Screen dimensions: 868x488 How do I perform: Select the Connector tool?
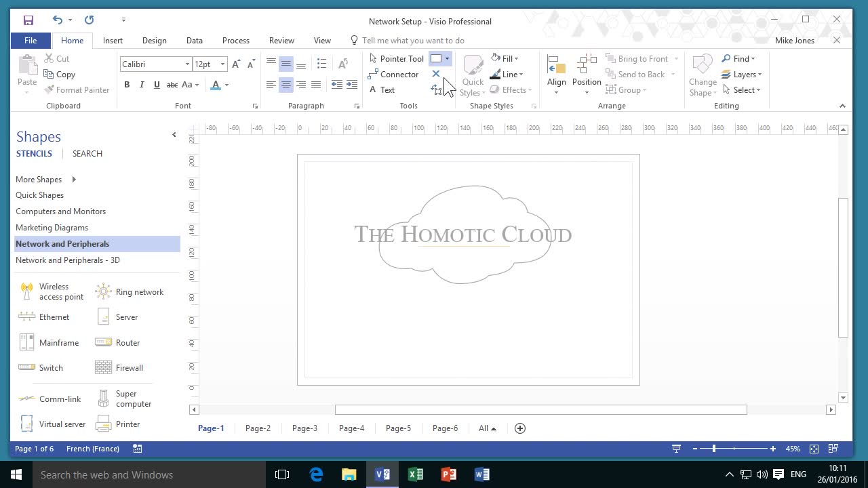coord(393,75)
